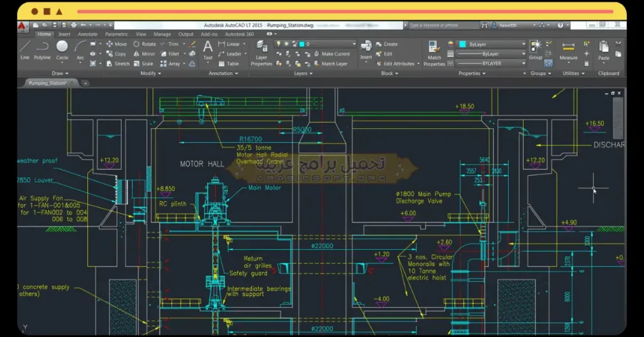644x337 pixels.
Task: Activate the Scale command
Action: pyautogui.click(x=143, y=64)
